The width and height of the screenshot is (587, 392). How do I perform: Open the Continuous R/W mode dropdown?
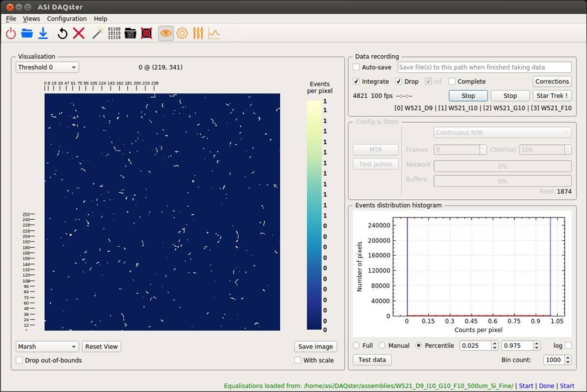click(502, 133)
